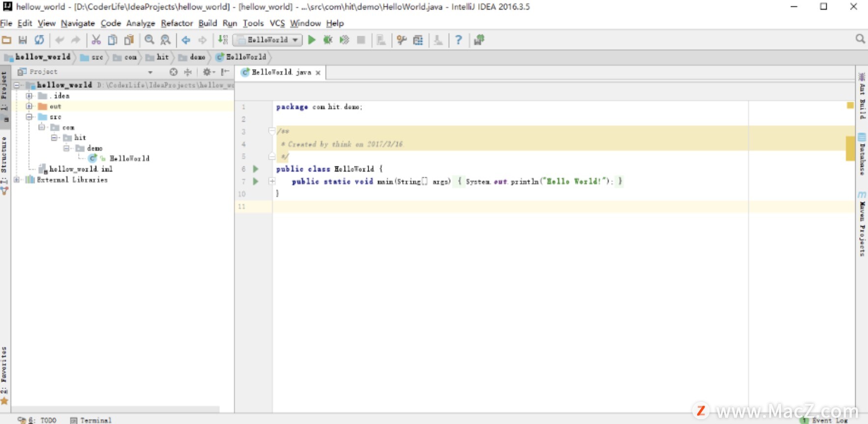
Task: Open Project Structure toolbar icon
Action: (x=418, y=40)
